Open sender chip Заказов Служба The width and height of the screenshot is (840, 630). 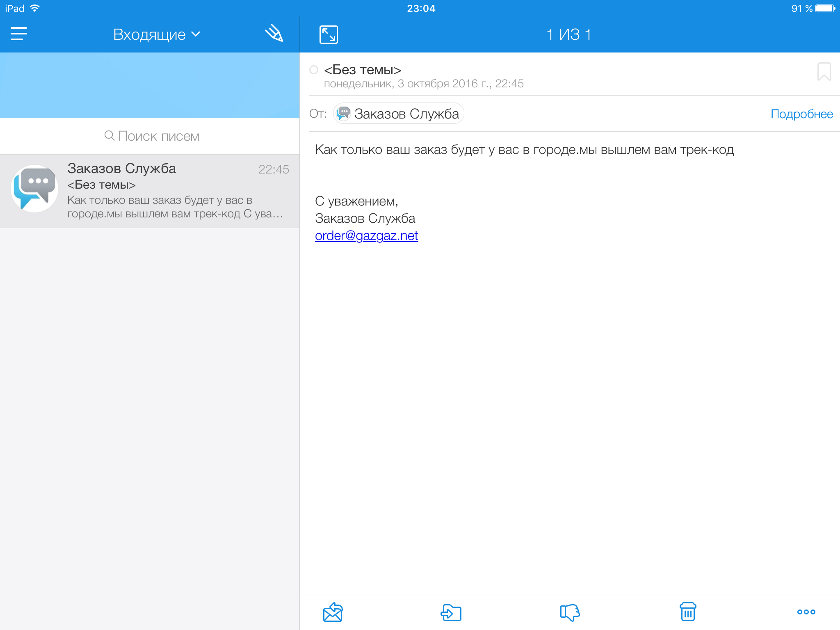pyautogui.click(x=398, y=114)
